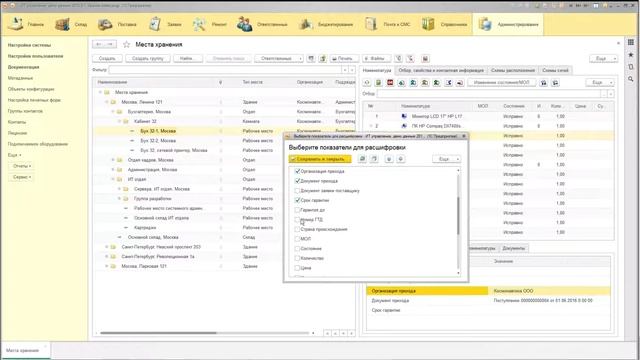
Task: Click Изменение состояния/МОЛ button
Action: pos(502,82)
